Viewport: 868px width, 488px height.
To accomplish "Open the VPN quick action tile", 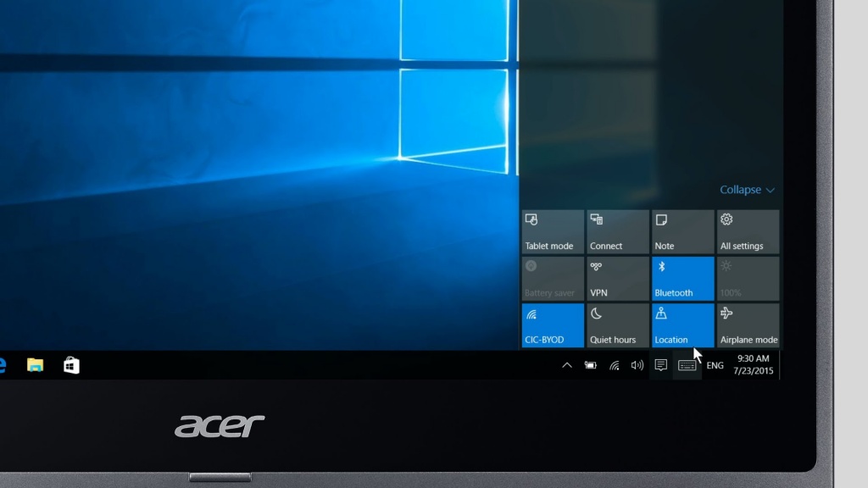I will 618,279.
